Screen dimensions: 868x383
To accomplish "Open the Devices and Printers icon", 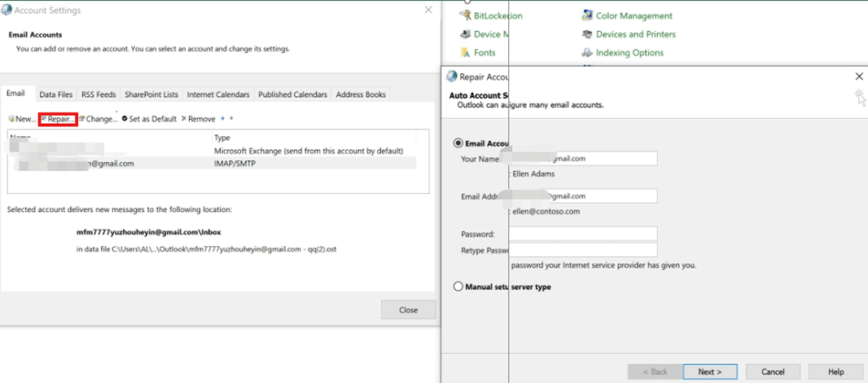I will tap(587, 34).
